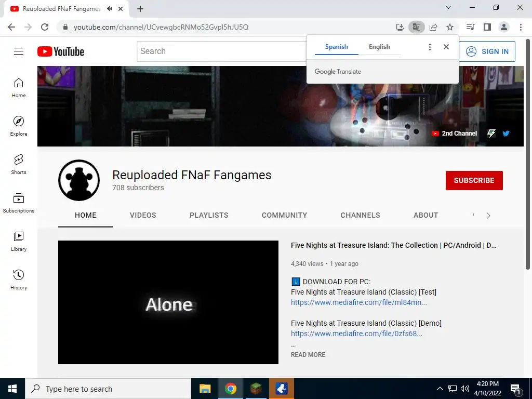Open the media control icon in Chrome toolbar
The width and height of the screenshot is (532, 399).
point(471,27)
